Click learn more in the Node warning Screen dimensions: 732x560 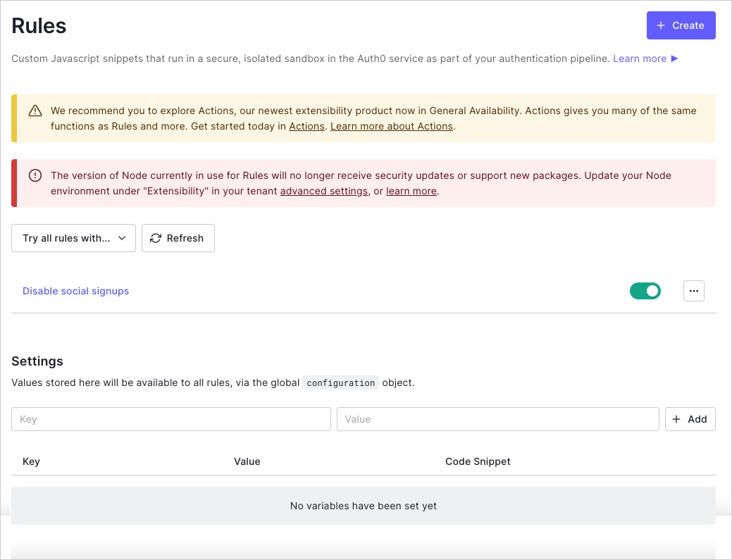tap(411, 191)
